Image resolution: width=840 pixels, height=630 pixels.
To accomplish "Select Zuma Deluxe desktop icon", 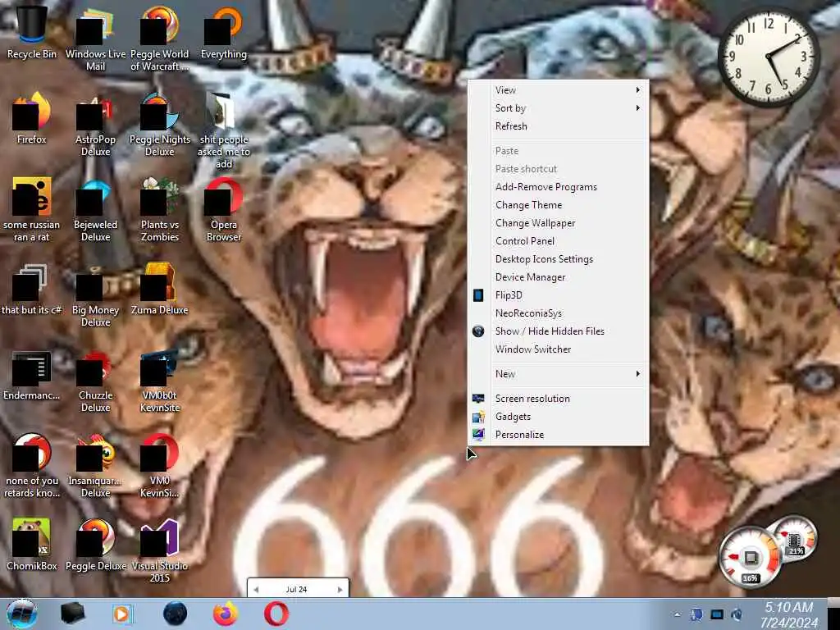I will 160,290.
